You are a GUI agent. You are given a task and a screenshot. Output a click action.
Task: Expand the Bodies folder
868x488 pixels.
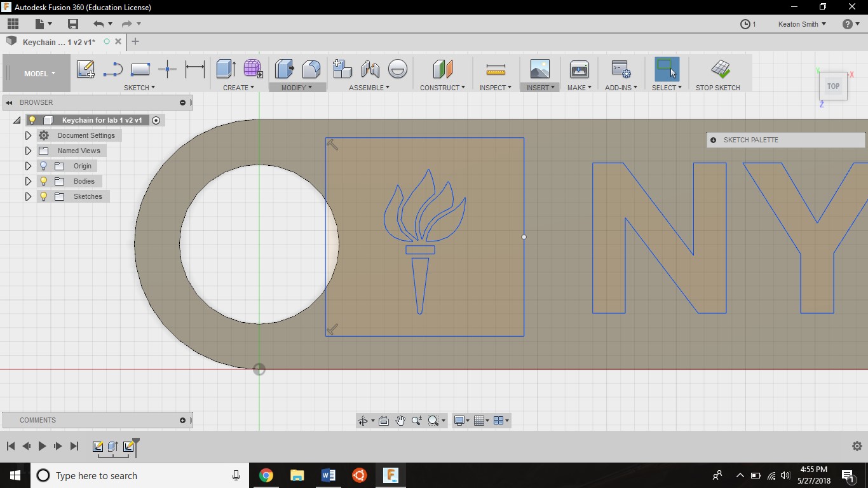tap(28, 181)
